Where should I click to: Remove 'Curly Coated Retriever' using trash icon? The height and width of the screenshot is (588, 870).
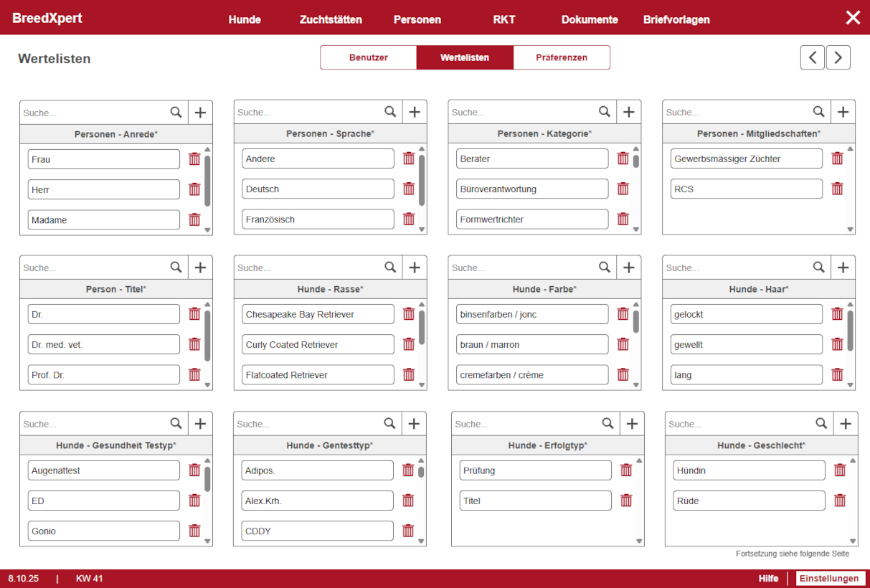[409, 344]
